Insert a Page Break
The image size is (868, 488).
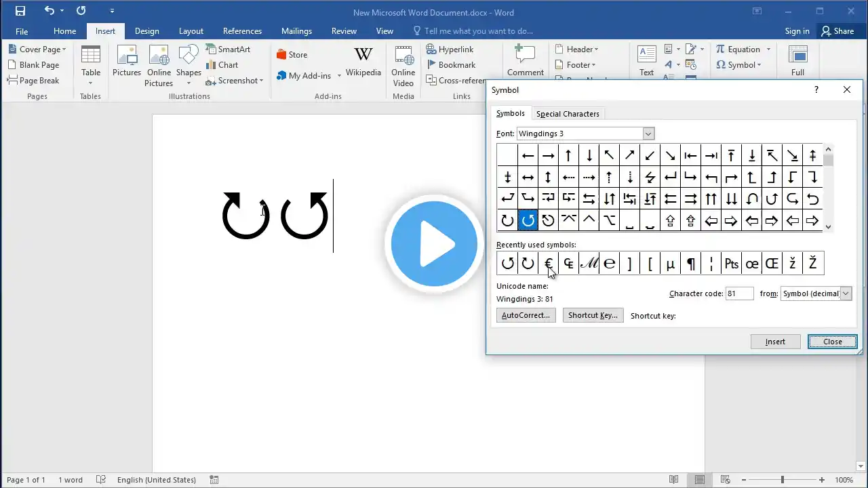click(34, 81)
